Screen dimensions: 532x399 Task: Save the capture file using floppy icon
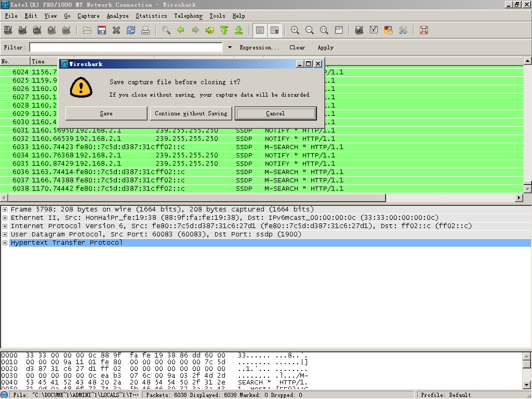(102, 30)
